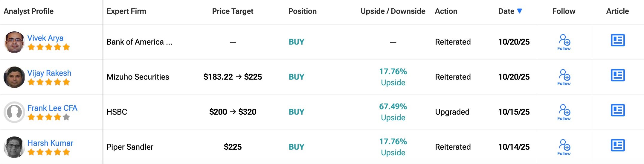644x164 pixels.
Task: Click Vivek Arya's profile photo
Action: pos(14,42)
